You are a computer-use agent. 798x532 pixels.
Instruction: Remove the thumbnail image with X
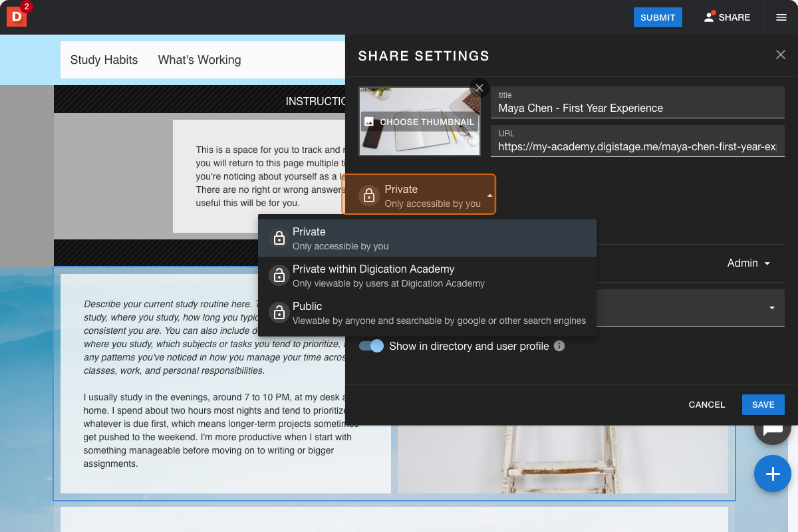coord(479,88)
